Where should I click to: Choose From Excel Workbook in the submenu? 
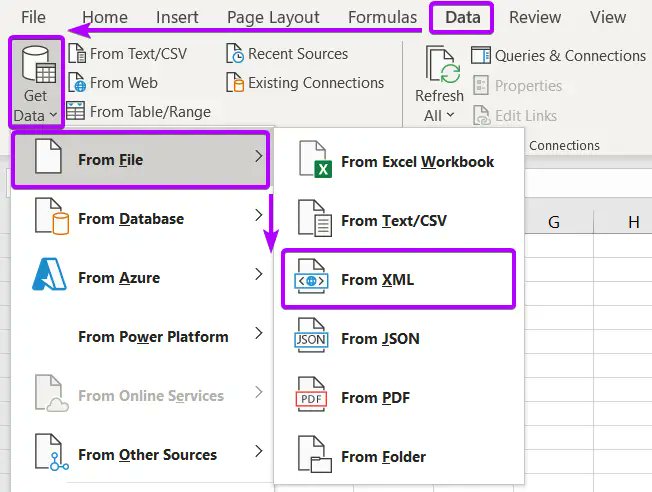point(398,162)
